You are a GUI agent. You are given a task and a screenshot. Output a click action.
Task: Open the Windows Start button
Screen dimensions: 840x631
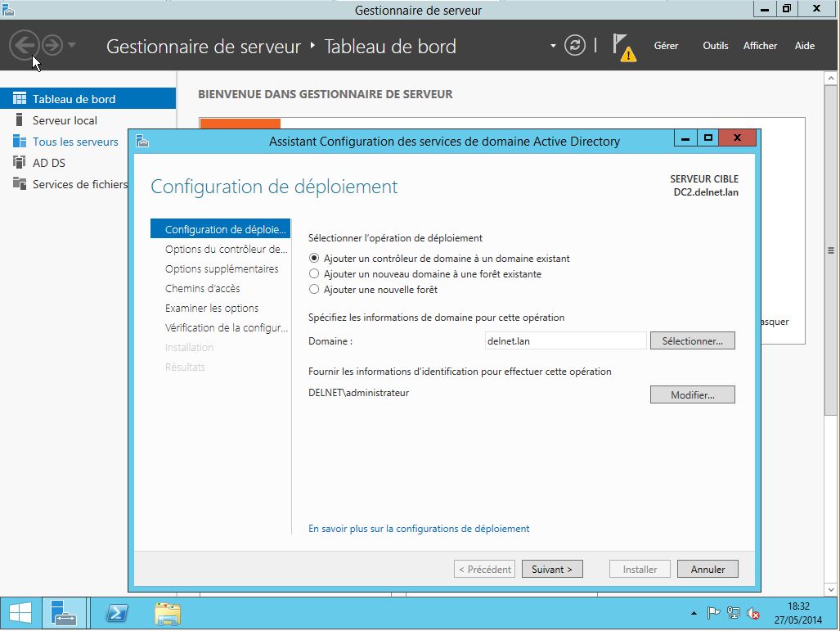pos(20,613)
